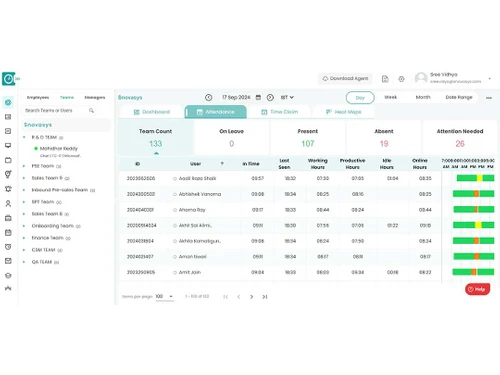
Task: Go to previous results page
Action: click(239, 297)
